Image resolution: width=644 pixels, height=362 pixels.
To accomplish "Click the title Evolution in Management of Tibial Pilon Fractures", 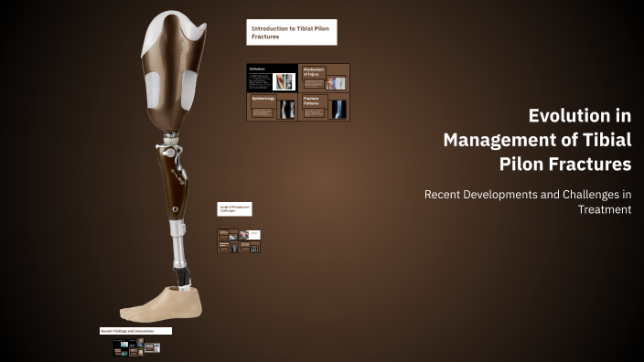I will coord(537,140).
